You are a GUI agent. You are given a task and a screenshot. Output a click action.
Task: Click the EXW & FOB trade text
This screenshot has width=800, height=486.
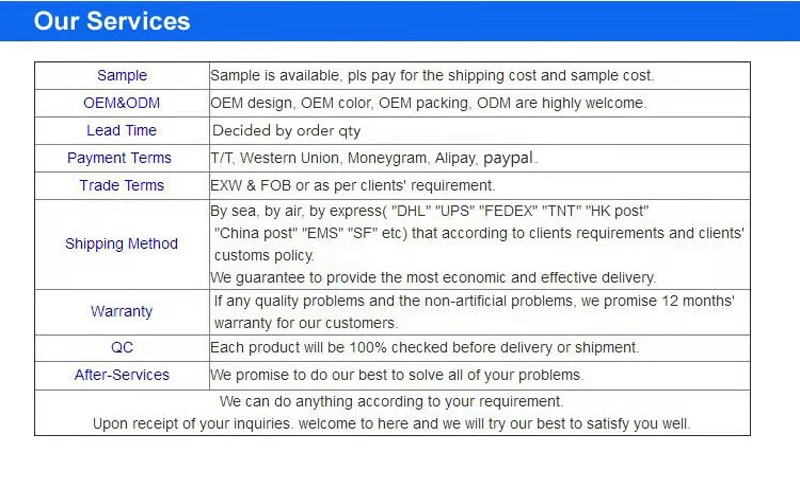click(x=353, y=186)
